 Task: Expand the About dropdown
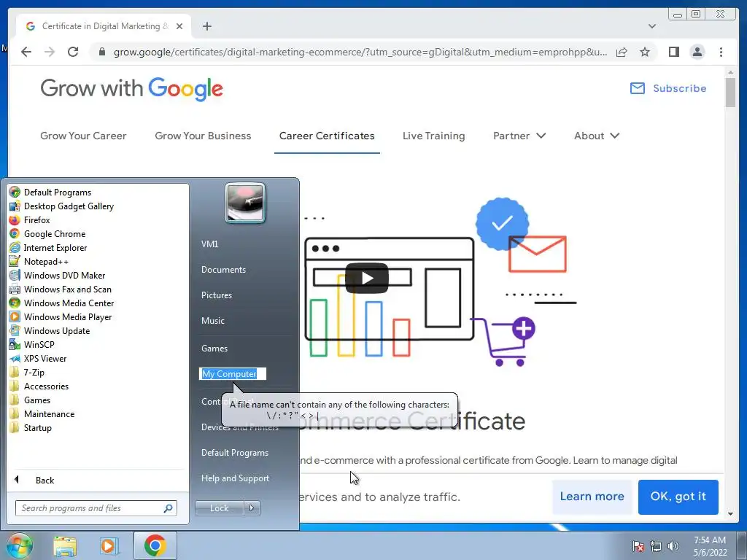tap(597, 136)
